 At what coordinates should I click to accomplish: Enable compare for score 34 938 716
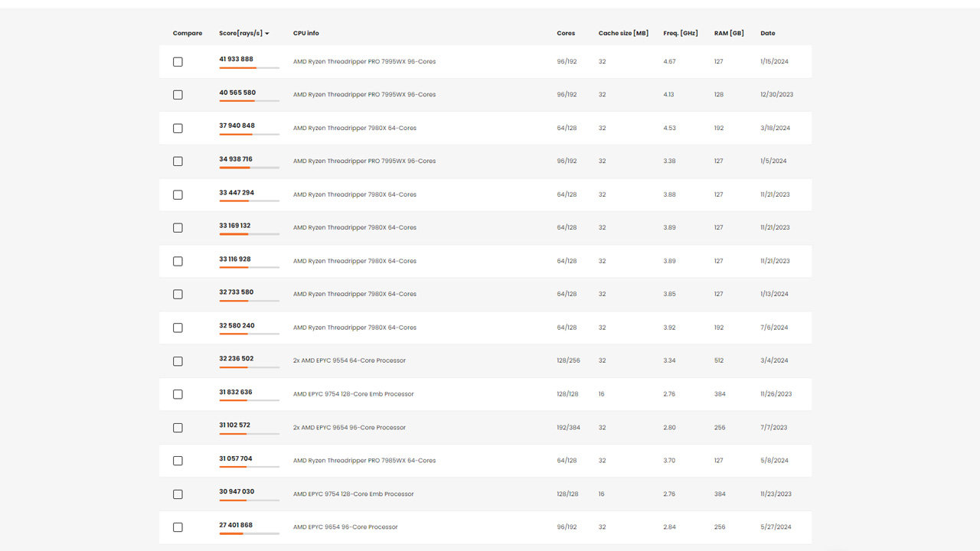point(178,161)
